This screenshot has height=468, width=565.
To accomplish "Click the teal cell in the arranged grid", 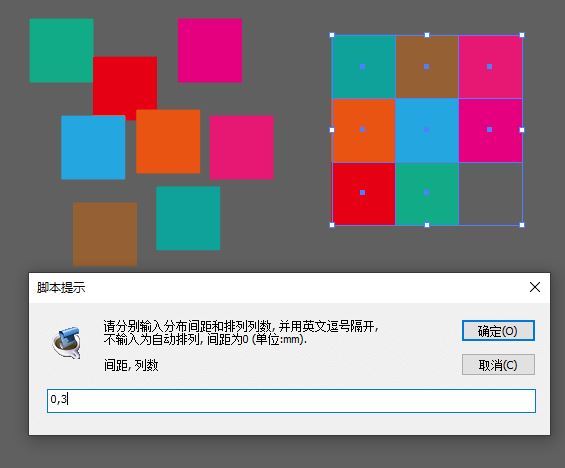I will tap(364, 67).
